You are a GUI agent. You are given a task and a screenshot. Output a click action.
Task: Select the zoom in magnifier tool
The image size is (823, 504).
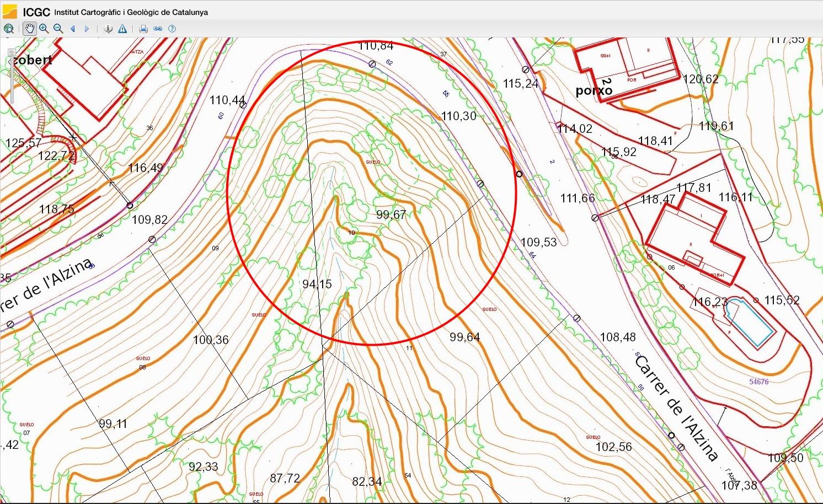44,29
